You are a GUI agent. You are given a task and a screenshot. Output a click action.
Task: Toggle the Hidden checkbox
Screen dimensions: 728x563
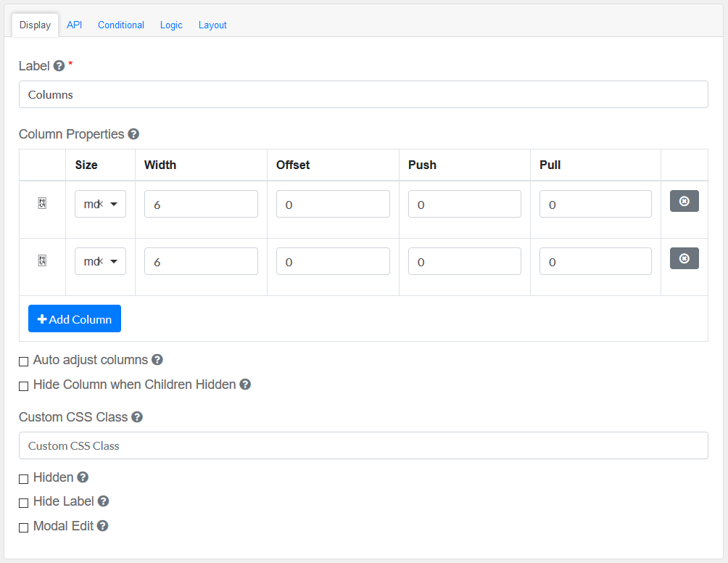point(24,479)
